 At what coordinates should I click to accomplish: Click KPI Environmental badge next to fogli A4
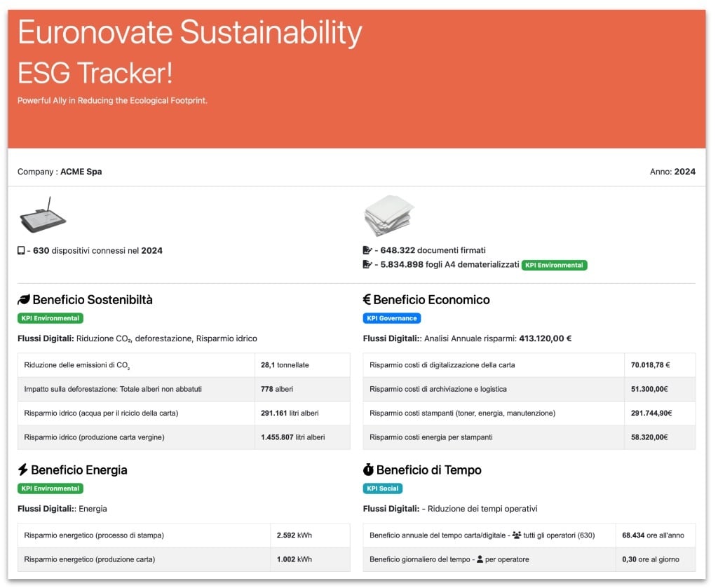click(x=554, y=266)
